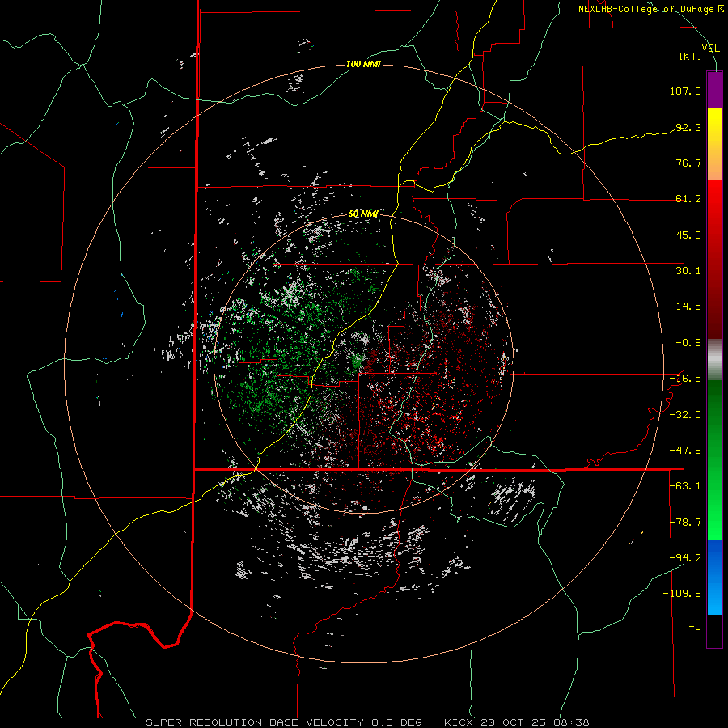This screenshot has width=728, height=728.
Task: Click the 50 NMI range ring label
Action: [x=363, y=214]
